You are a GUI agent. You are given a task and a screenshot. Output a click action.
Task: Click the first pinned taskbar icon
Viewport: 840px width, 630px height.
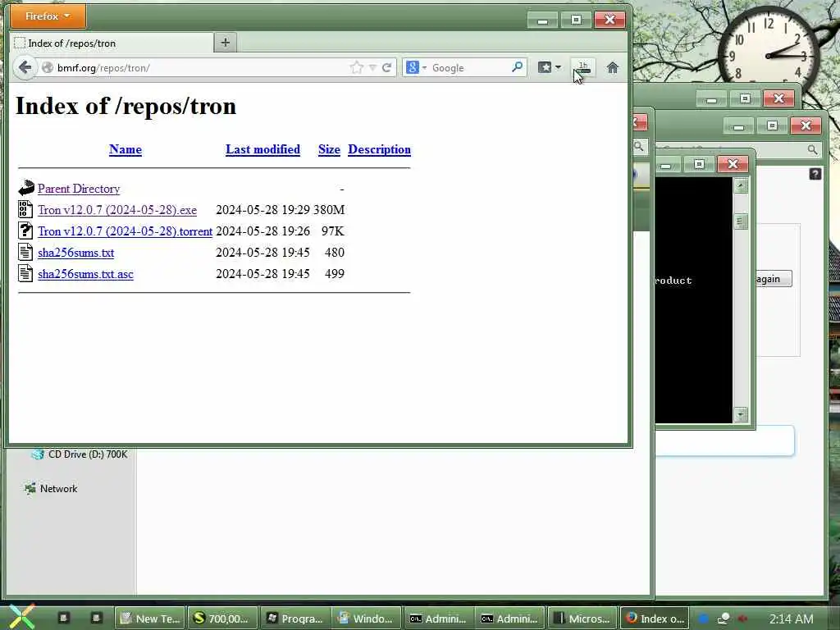pos(64,619)
